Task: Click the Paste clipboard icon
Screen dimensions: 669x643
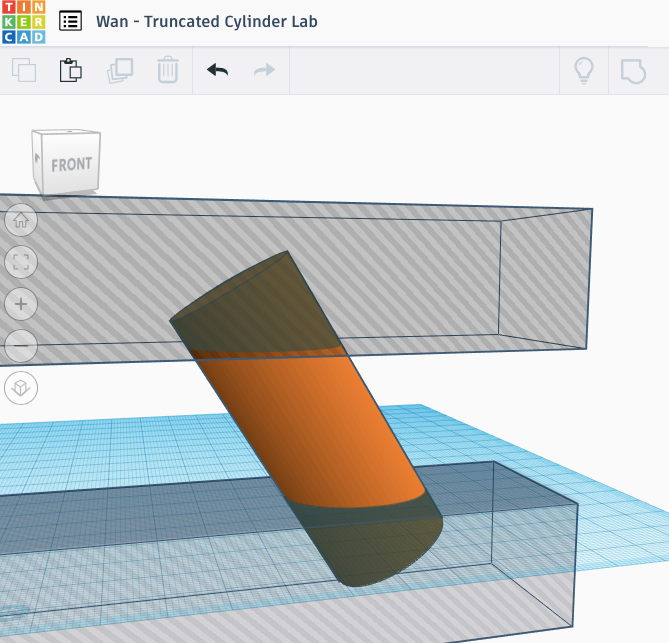Action: [x=71, y=70]
